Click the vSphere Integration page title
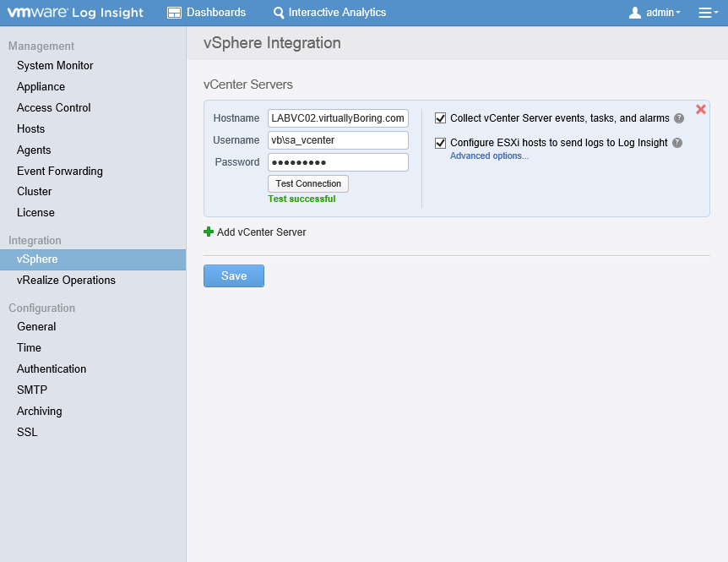Screen dimensions: 728x562 pyautogui.click(x=272, y=43)
